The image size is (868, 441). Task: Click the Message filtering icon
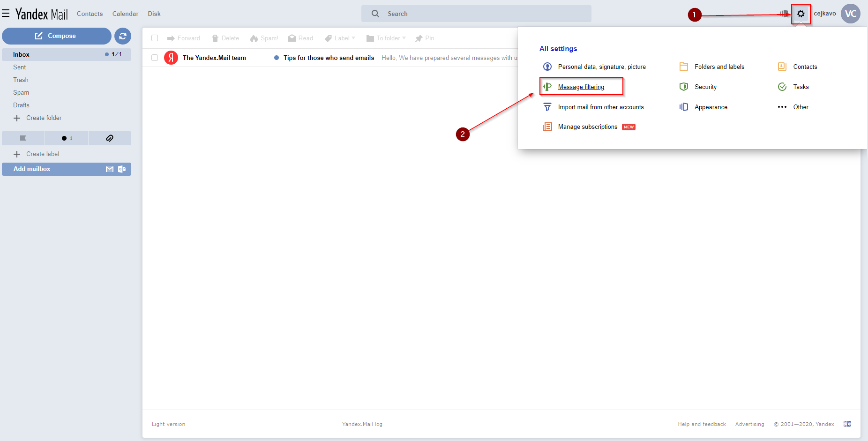(547, 87)
